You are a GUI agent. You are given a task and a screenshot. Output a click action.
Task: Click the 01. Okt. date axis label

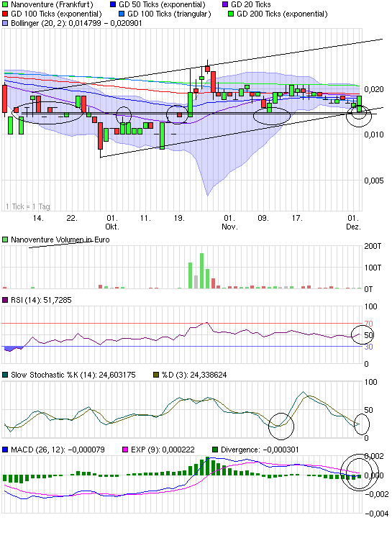[x=112, y=222]
